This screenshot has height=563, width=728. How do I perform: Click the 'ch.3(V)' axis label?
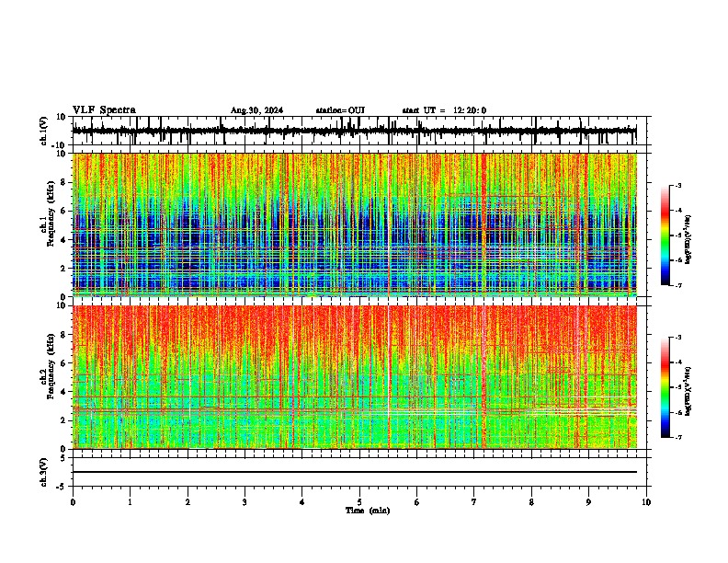pos(44,472)
